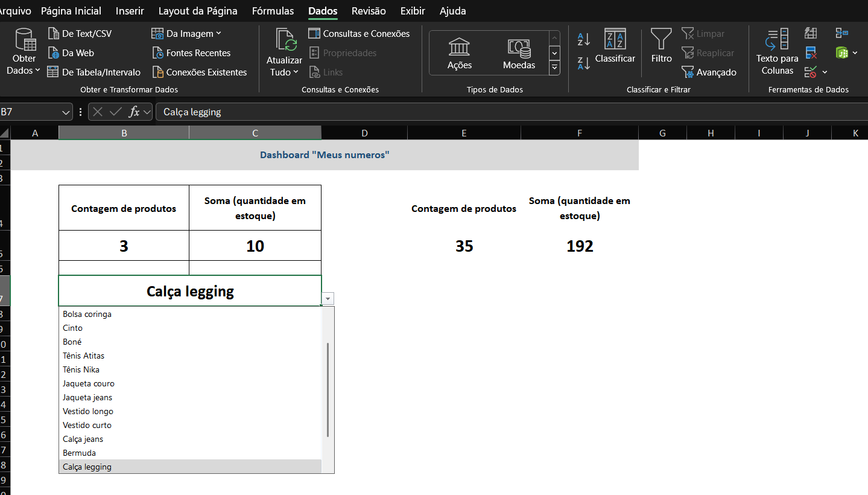Open the Data Model green icon

click(x=841, y=53)
